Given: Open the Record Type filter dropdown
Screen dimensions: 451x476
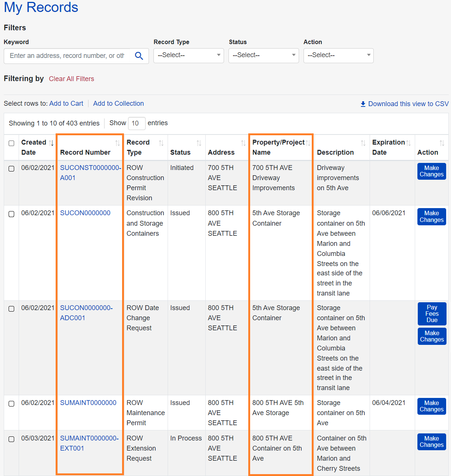Looking at the screenshot, I should point(189,55).
